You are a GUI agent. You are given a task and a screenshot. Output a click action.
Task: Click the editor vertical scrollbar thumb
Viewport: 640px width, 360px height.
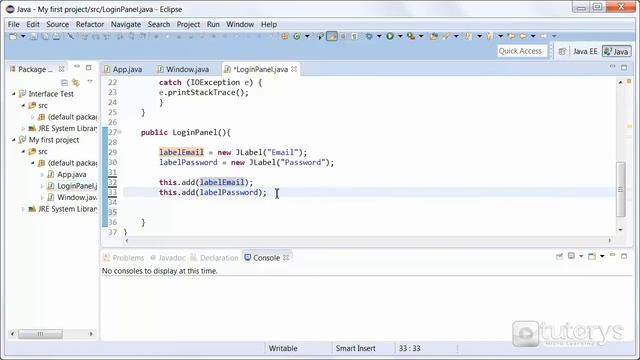621,189
